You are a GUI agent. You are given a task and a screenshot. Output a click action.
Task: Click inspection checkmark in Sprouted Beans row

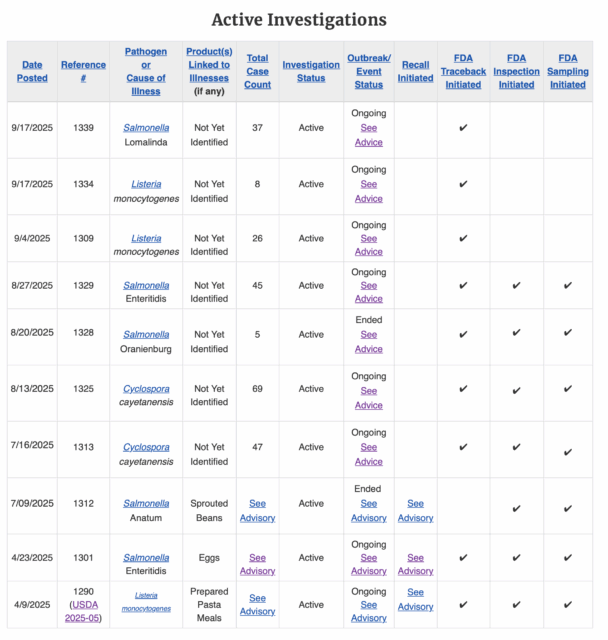point(516,509)
